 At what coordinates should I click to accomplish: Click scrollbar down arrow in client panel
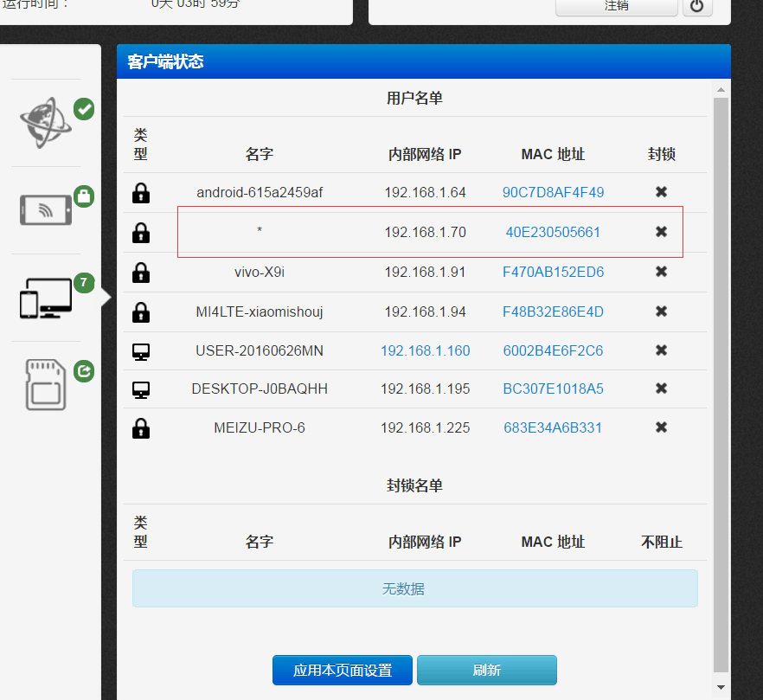721,687
